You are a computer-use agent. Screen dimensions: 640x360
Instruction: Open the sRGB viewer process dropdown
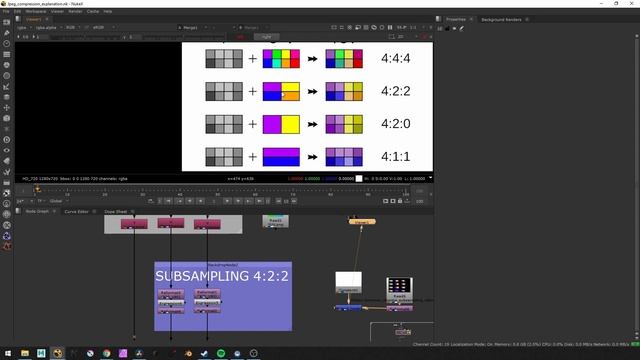[103, 27]
